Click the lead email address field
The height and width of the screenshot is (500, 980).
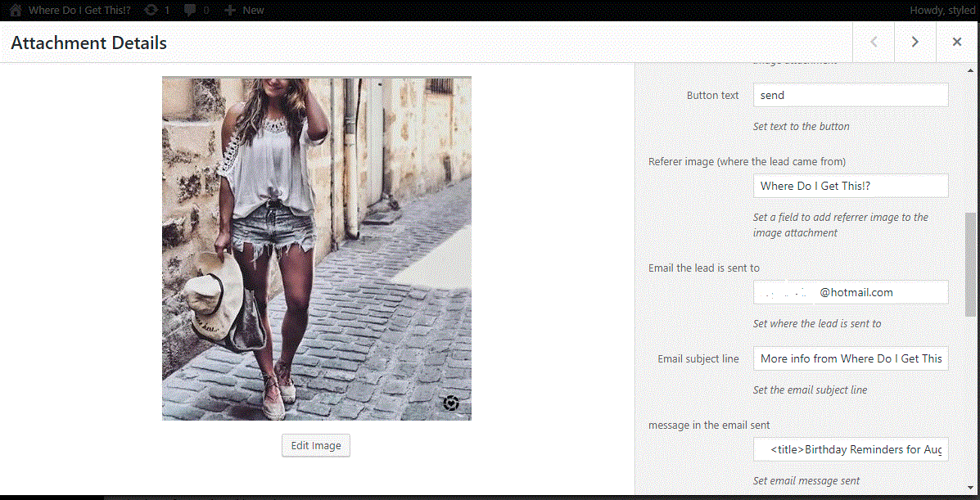tap(851, 292)
